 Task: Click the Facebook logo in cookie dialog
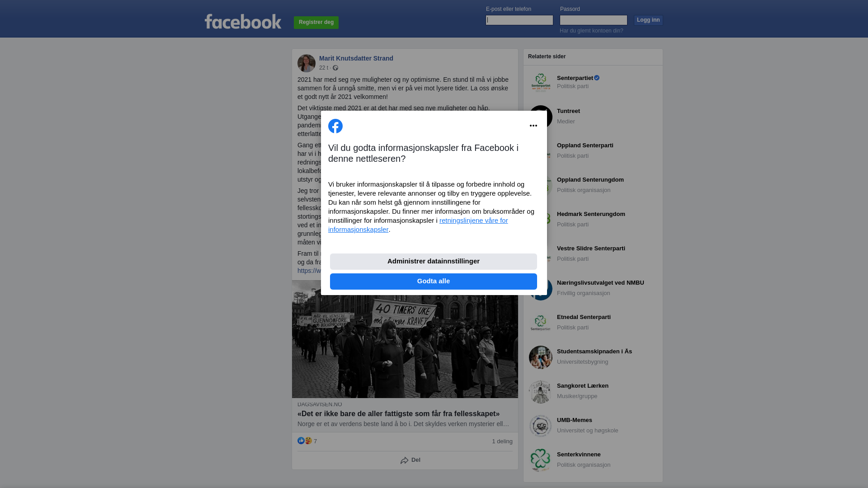[335, 126]
